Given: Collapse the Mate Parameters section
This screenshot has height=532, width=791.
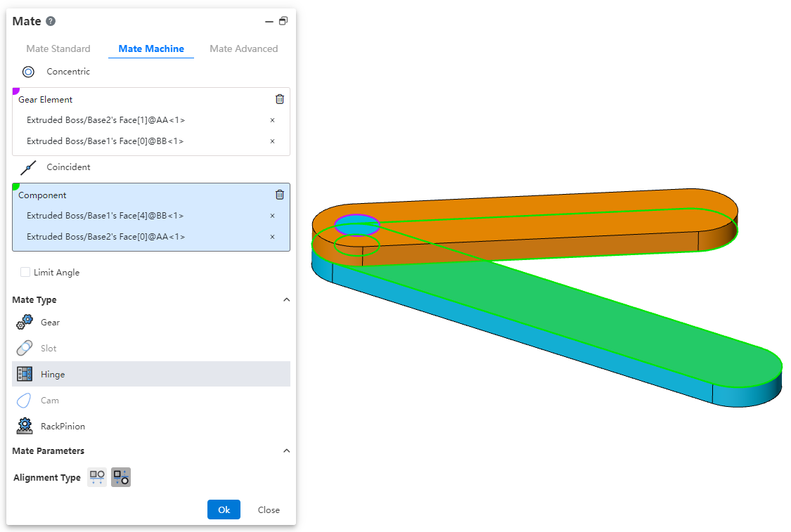Looking at the screenshot, I should pyautogui.click(x=286, y=450).
